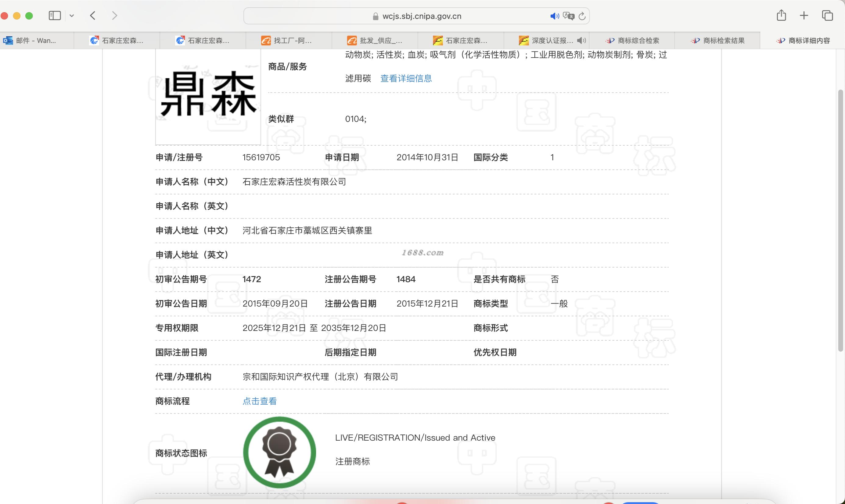This screenshot has width=845, height=504.
Task: Select the 找工厂-阿... tab
Action: pos(292,41)
